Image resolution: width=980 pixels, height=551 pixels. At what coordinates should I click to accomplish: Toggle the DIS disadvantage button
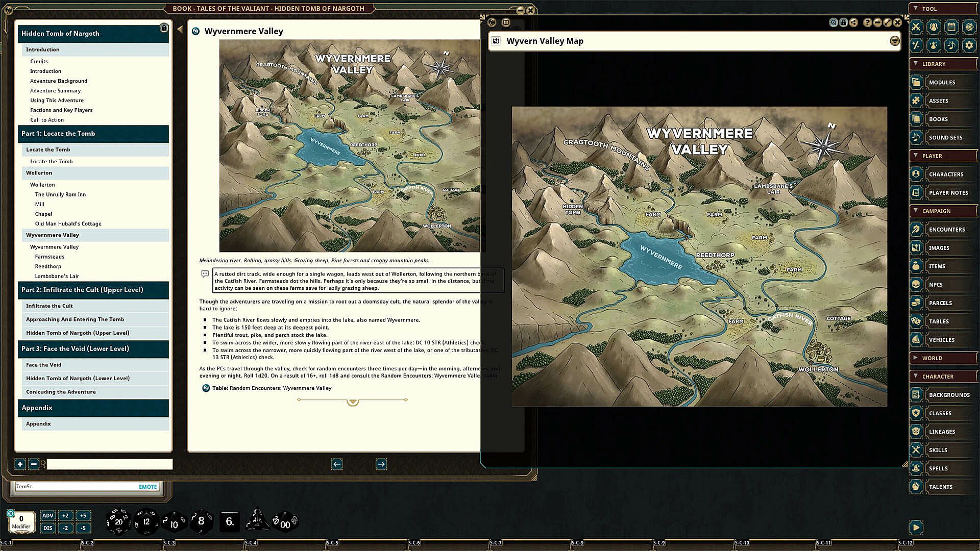tap(47, 528)
